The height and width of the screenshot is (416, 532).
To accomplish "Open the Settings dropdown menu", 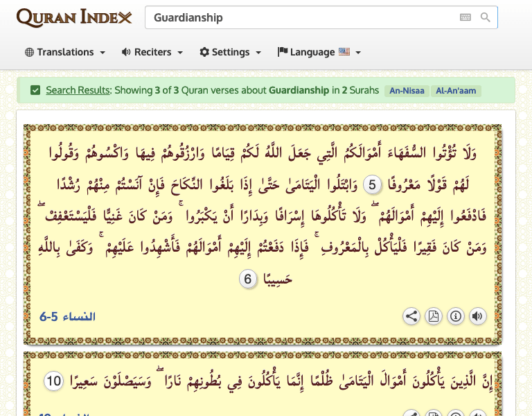I will (x=231, y=52).
